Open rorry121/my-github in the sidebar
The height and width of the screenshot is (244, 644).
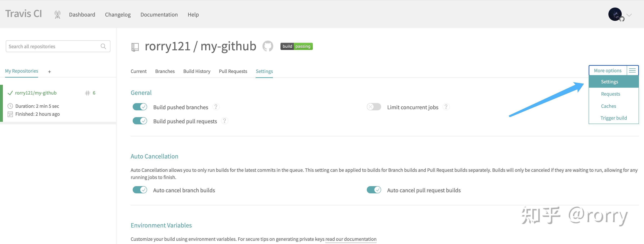tap(36, 93)
